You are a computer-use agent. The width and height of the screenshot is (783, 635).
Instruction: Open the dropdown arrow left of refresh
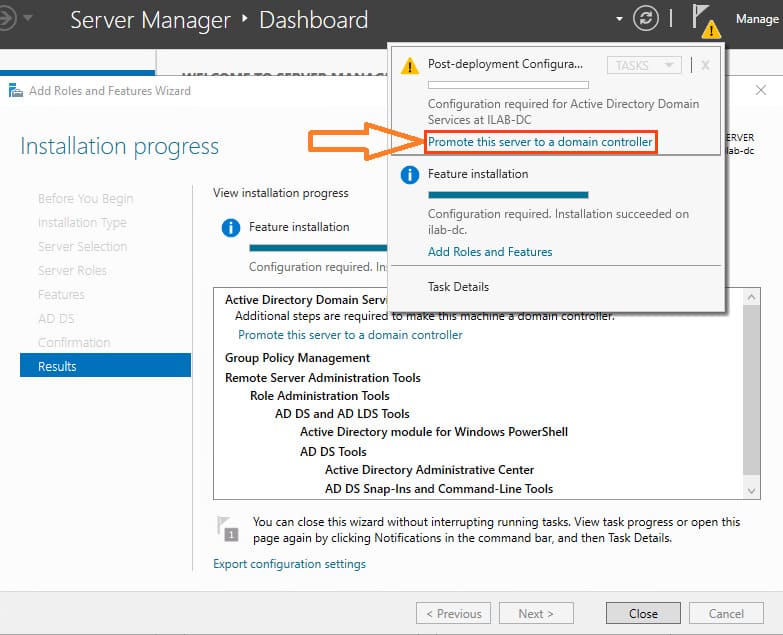tap(620, 19)
